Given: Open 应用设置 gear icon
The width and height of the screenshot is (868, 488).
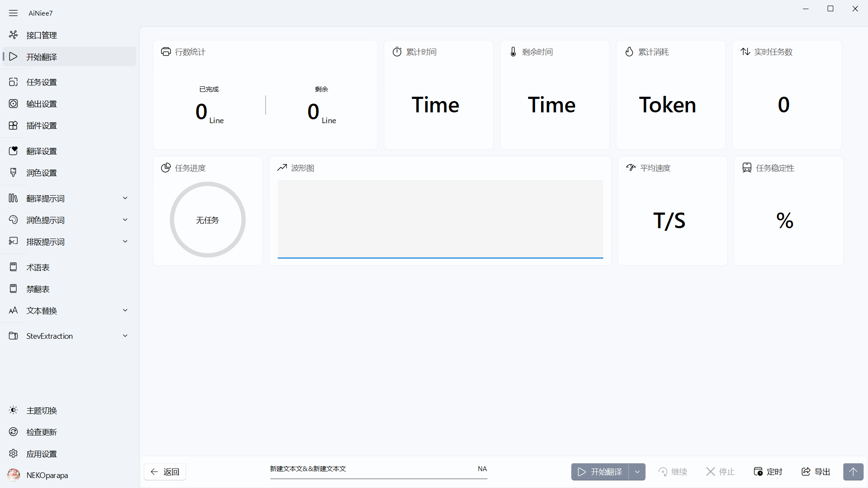Looking at the screenshot, I should coord(13,454).
